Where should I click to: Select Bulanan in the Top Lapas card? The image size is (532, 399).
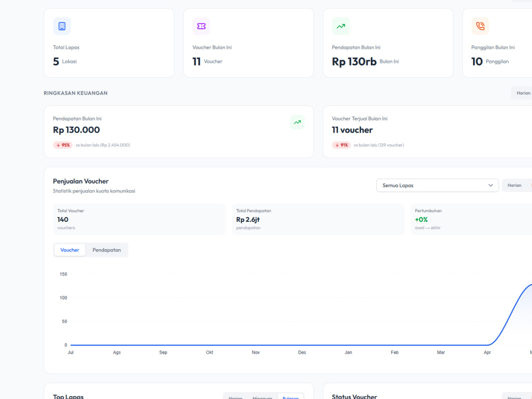[290, 397]
